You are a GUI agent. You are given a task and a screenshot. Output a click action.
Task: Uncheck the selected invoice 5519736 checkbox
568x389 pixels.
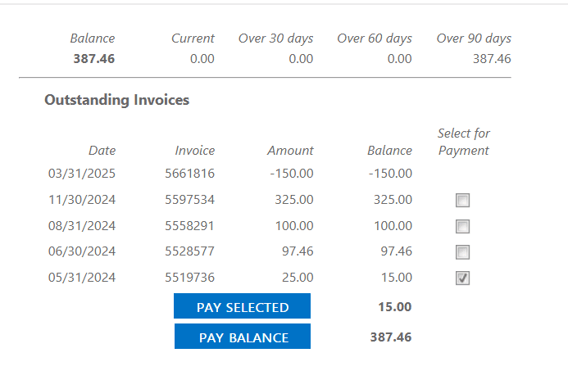click(463, 278)
